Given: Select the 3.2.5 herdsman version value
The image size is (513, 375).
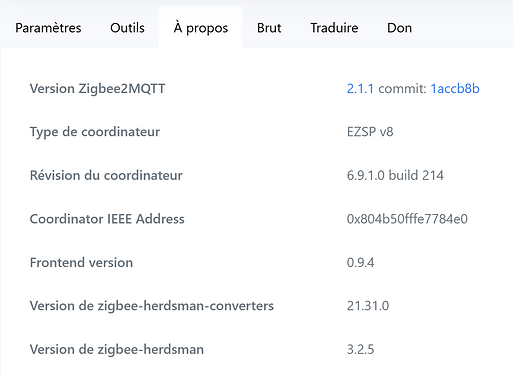Looking at the screenshot, I should click(360, 350).
